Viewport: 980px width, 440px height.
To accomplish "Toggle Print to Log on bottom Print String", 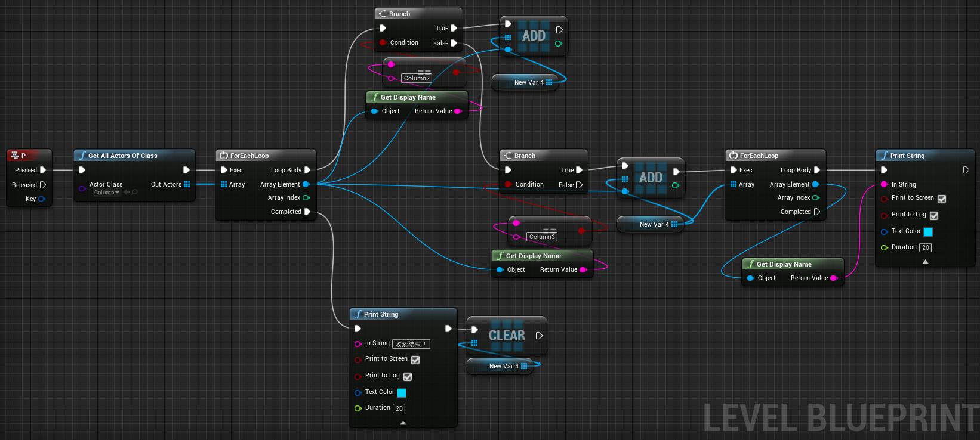I will pyautogui.click(x=408, y=377).
